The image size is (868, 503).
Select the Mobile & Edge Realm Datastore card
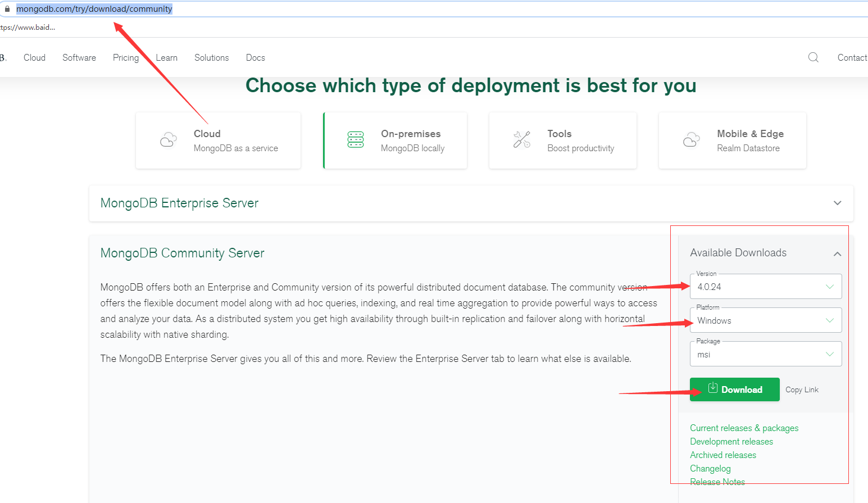(x=733, y=141)
